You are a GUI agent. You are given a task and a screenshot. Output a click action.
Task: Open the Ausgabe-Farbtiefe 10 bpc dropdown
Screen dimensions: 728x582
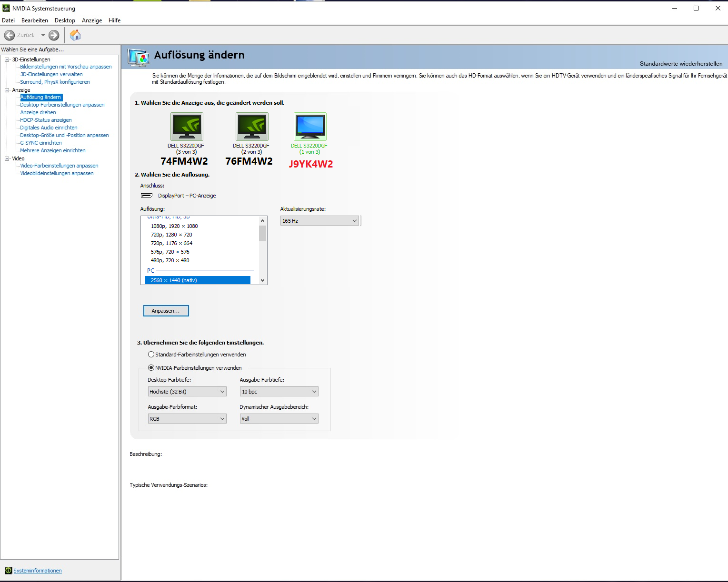click(x=279, y=392)
